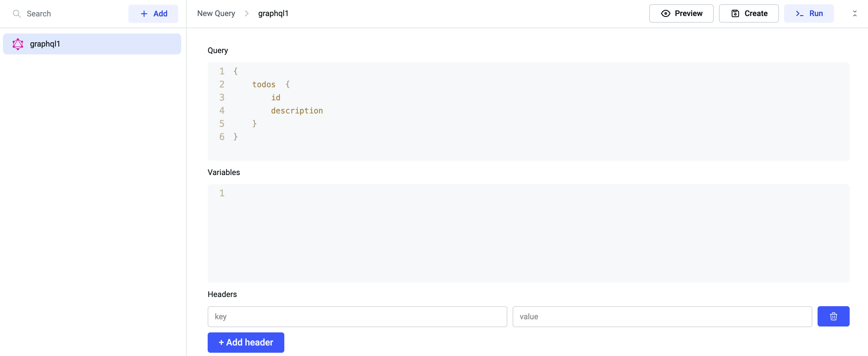
Task: Click the terminal prompt icon on Run
Action: click(799, 13)
